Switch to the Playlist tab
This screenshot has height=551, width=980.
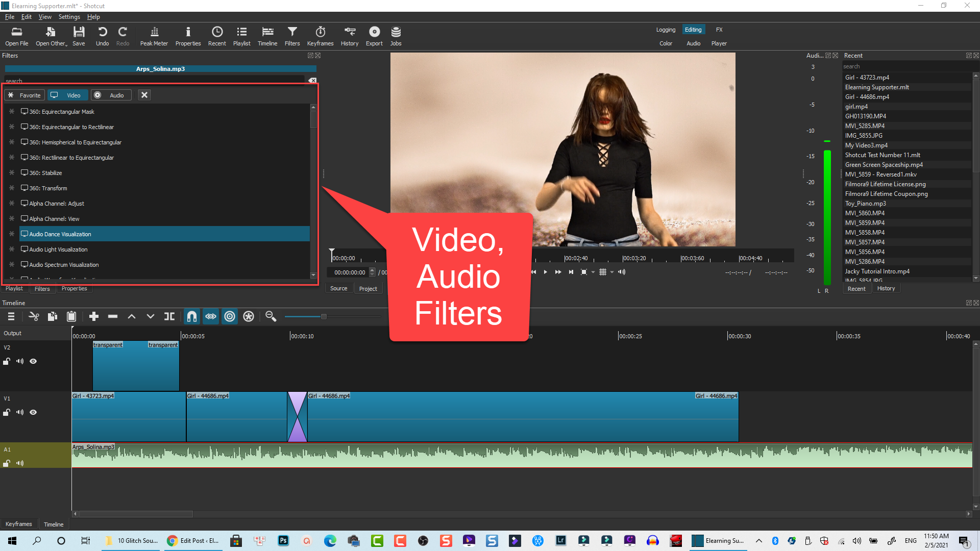(14, 288)
